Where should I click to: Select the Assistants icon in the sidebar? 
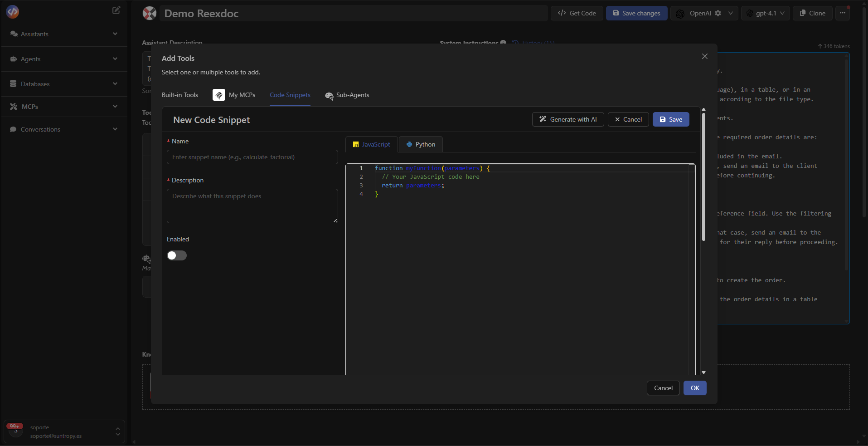click(14, 34)
